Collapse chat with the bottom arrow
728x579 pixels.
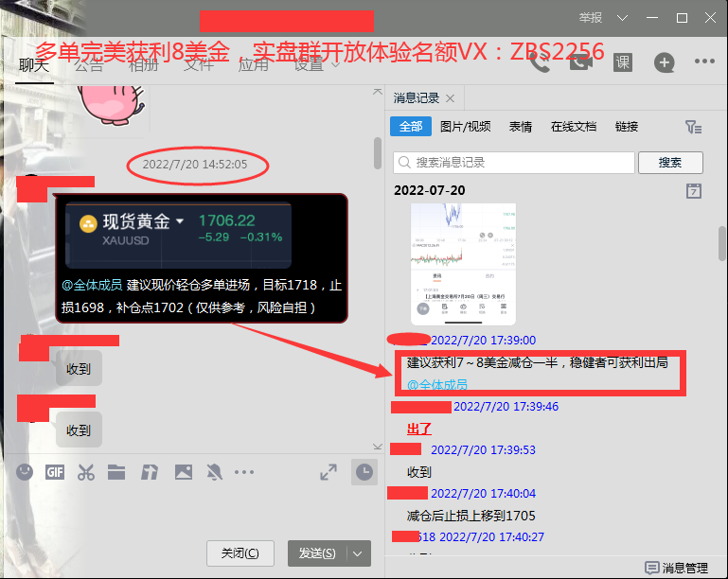(377, 447)
